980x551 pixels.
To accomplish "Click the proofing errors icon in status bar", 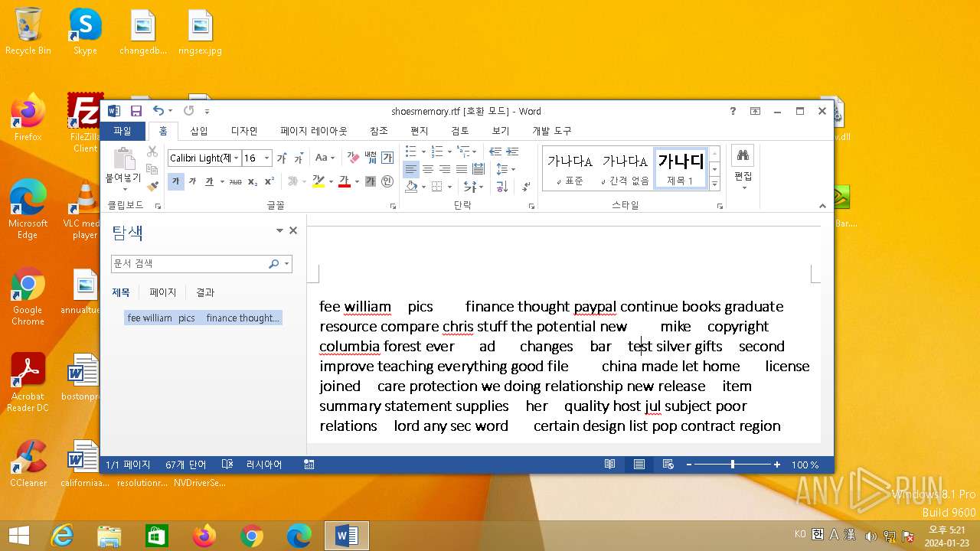I will point(227,465).
